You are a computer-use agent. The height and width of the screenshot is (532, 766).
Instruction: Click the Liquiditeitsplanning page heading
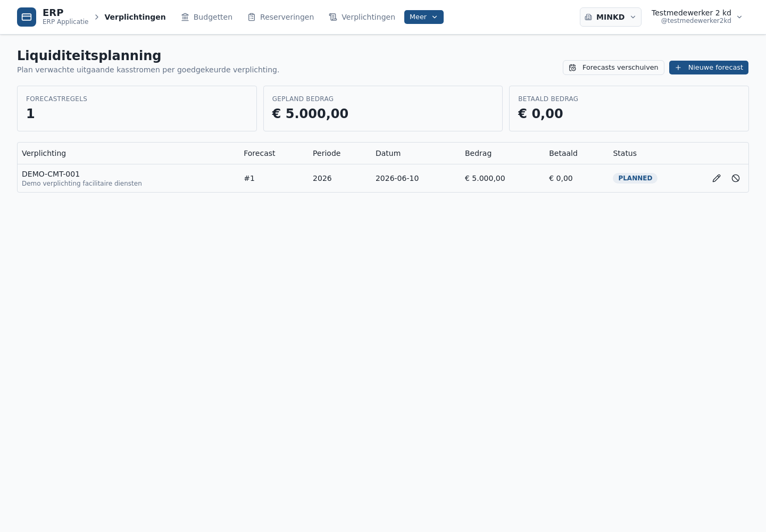click(89, 56)
